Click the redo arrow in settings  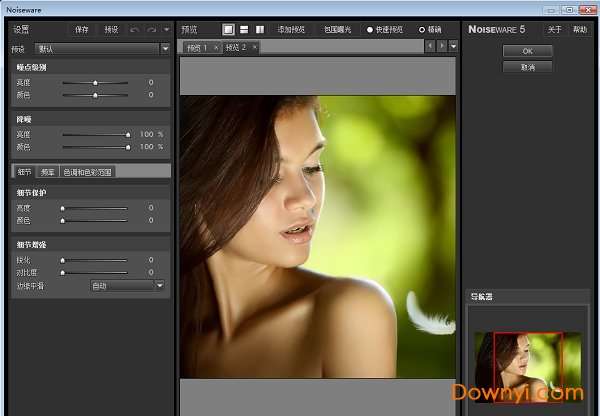pyautogui.click(x=151, y=30)
